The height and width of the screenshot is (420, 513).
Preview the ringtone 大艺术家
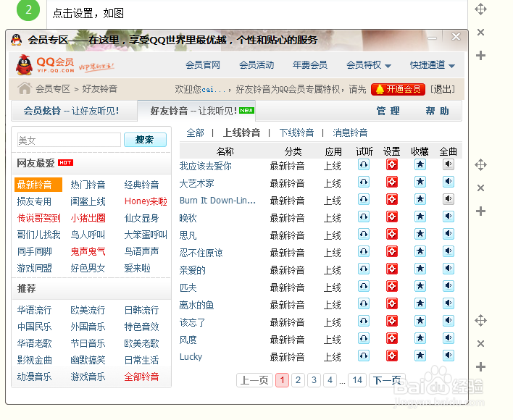[x=364, y=182]
